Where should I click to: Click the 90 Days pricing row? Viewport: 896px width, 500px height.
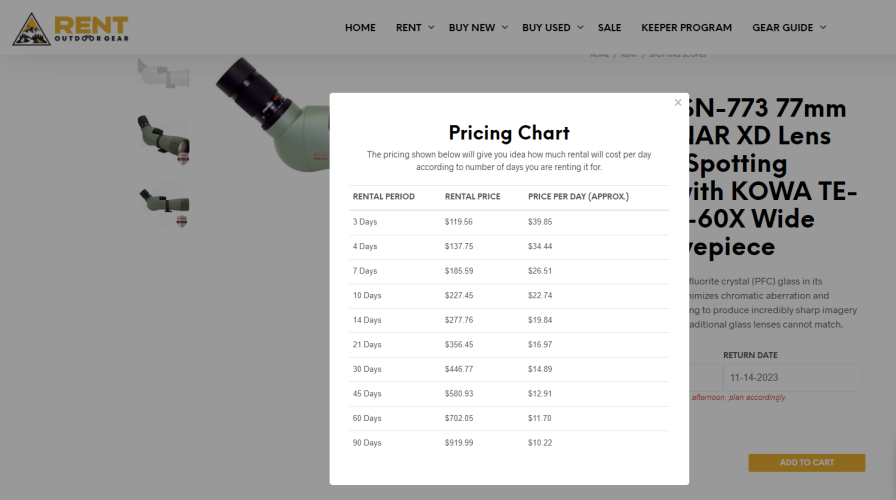(x=509, y=443)
